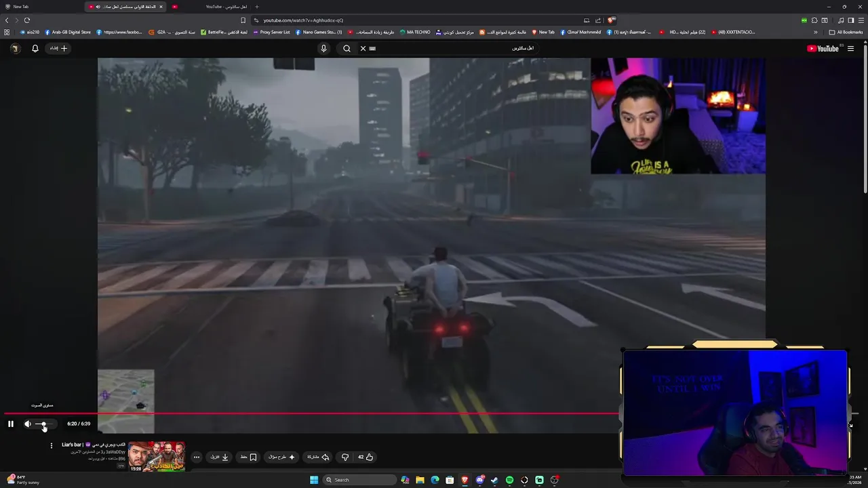Open File Explorer from taskbar
This screenshot has width=868, height=488.
click(x=420, y=480)
